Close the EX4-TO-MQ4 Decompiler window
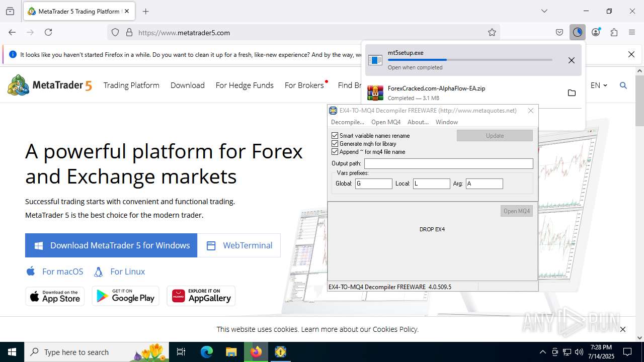The image size is (644, 362). 530,111
